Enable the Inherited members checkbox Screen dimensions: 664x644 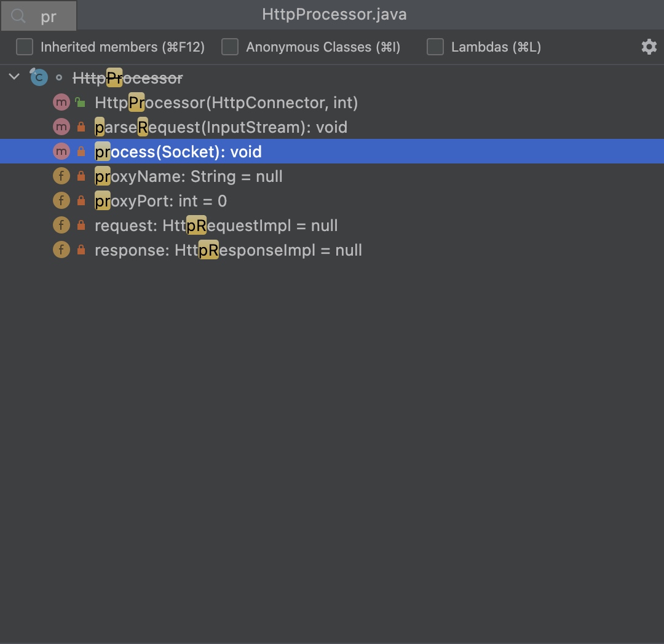[x=25, y=47]
